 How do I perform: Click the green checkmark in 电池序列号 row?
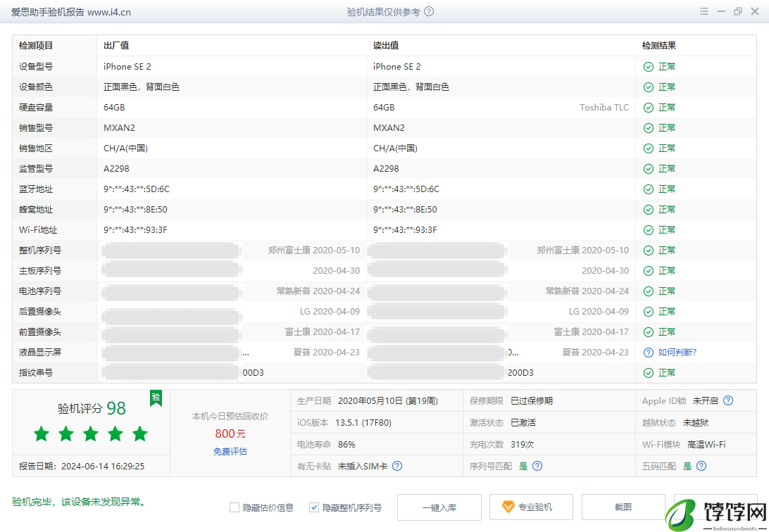coord(649,291)
